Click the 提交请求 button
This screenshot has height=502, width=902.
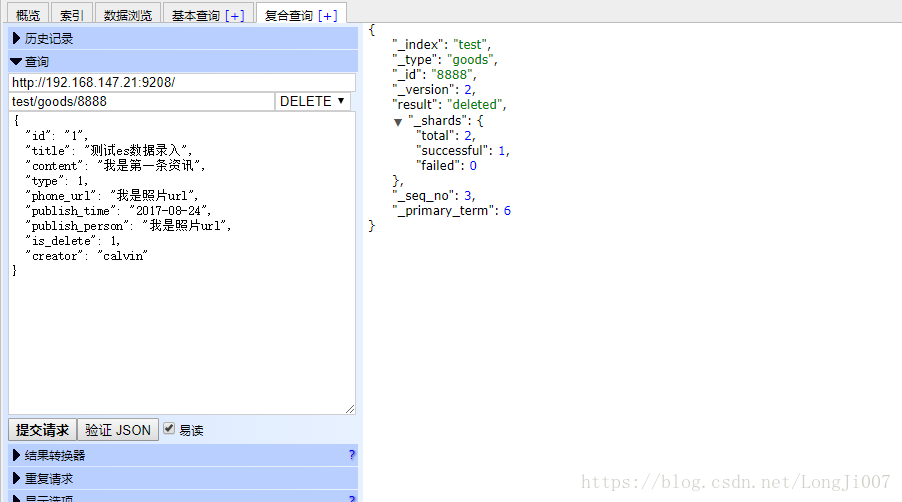pos(42,430)
